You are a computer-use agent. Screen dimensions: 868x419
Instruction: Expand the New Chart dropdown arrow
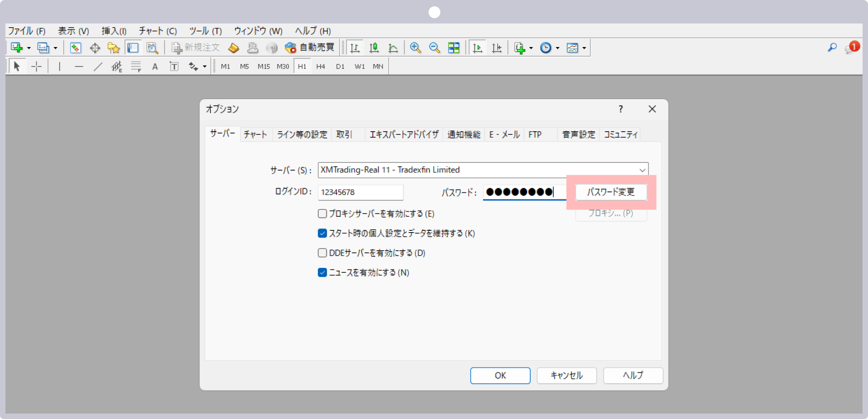point(28,48)
